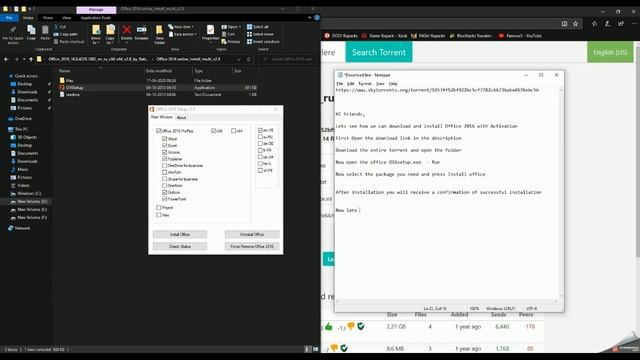Click thumbs down on the 8.6 MB row
The height and width of the screenshot is (360, 640).
(334, 348)
